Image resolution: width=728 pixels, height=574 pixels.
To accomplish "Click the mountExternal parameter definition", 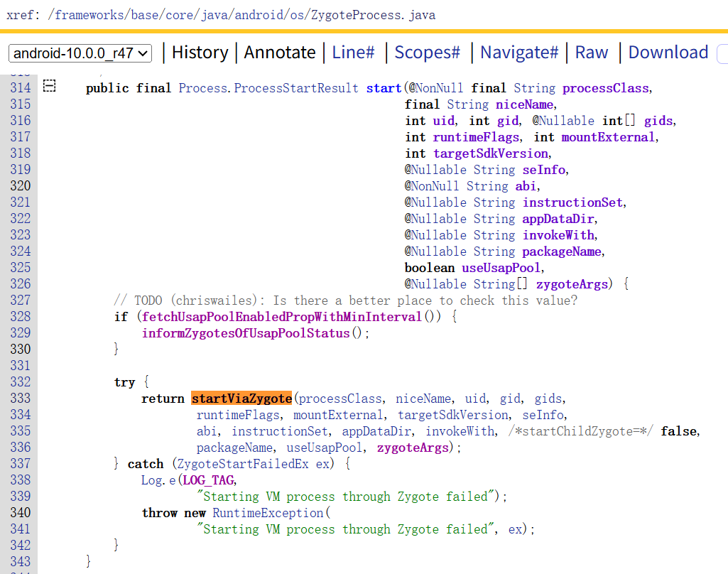I will pyautogui.click(x=608, y=137).
